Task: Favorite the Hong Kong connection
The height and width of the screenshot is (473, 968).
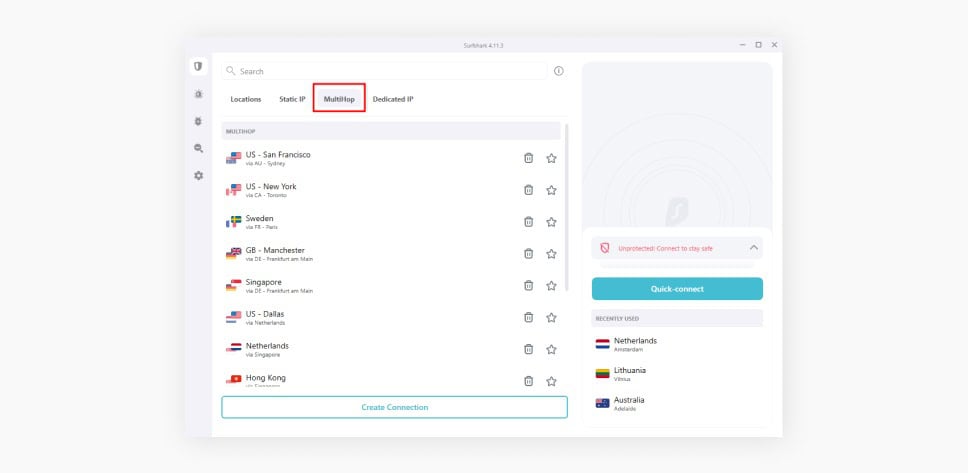Action: tap(551, 381)
